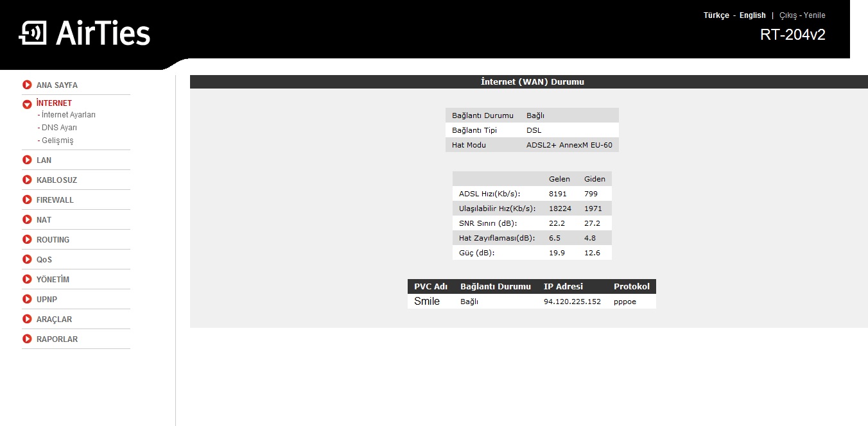
Task: Click the red arrow icon beside ANA SAYFA
Action: (27, 85)
